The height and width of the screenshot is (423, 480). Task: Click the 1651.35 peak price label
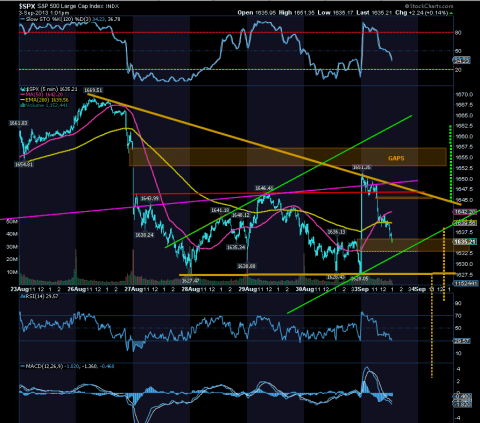[x=362, y=167]
